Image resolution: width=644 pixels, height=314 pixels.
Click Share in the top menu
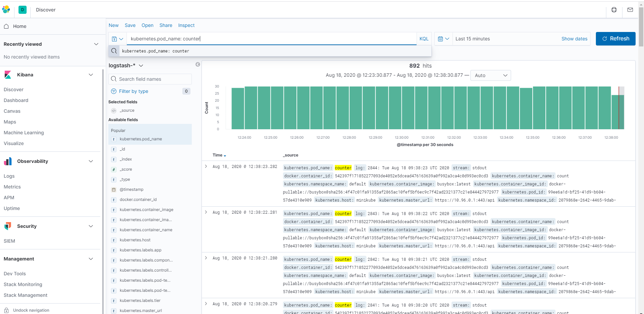[166, 25]
